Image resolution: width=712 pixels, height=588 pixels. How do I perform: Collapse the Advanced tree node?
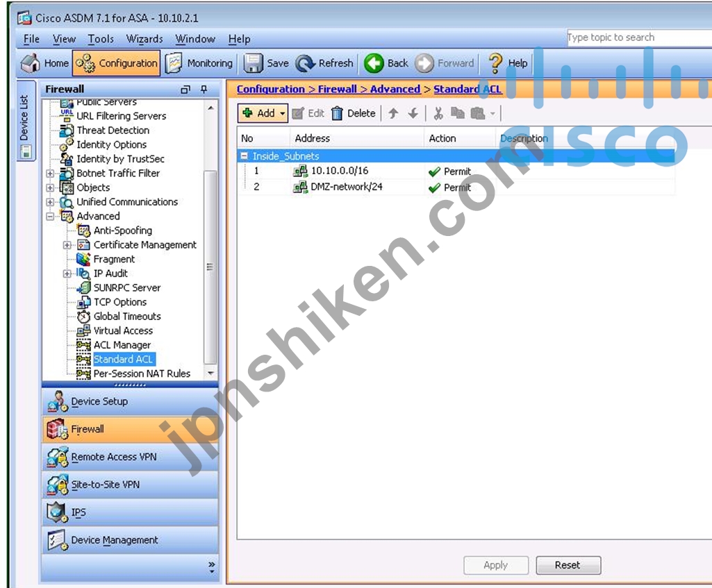click(x=50, y=217)
